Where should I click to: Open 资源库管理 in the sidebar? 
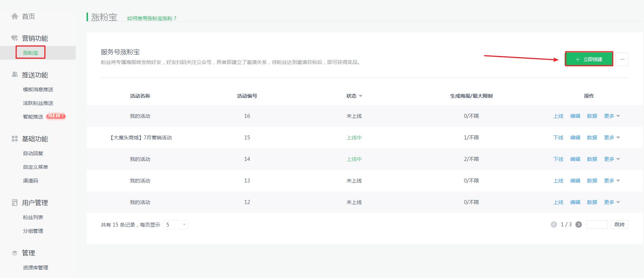[36, 268]
